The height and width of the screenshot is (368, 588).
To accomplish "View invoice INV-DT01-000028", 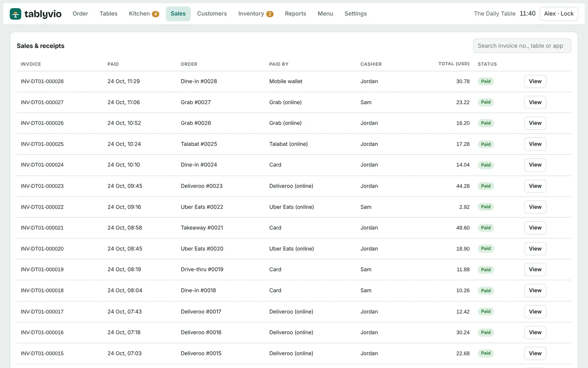I will pyautogui.click(x=535, y=81).
